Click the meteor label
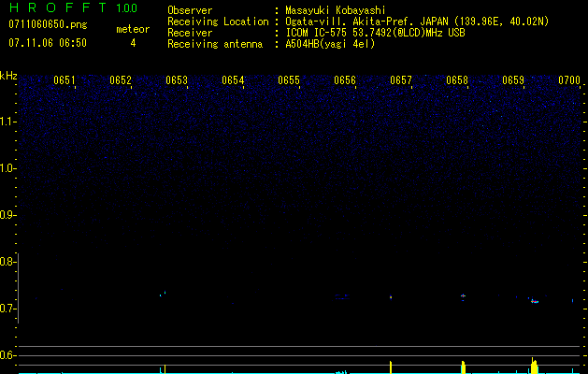This screenshot has width=588, height=374. [x=133, y=29]
